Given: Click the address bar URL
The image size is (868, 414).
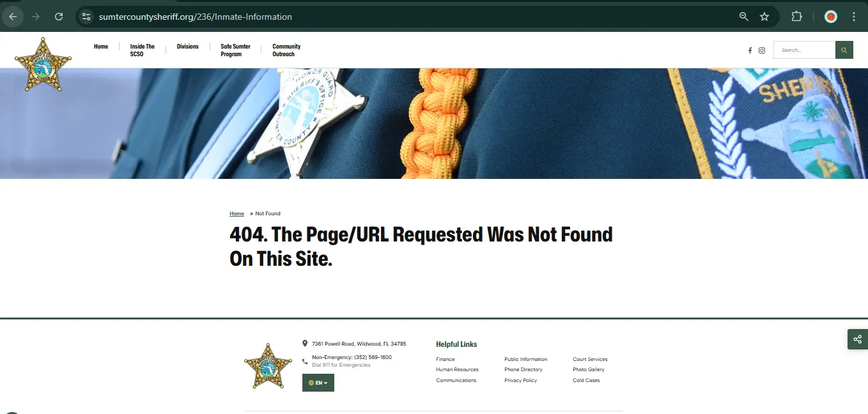Looking at the screenshot, I should (x=196, y=17).
